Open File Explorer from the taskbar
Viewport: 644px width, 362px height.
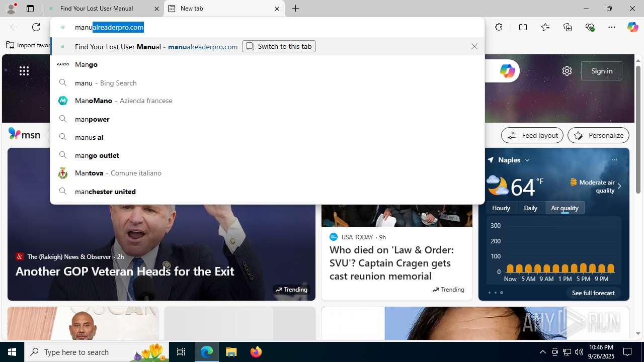[231, 352]
